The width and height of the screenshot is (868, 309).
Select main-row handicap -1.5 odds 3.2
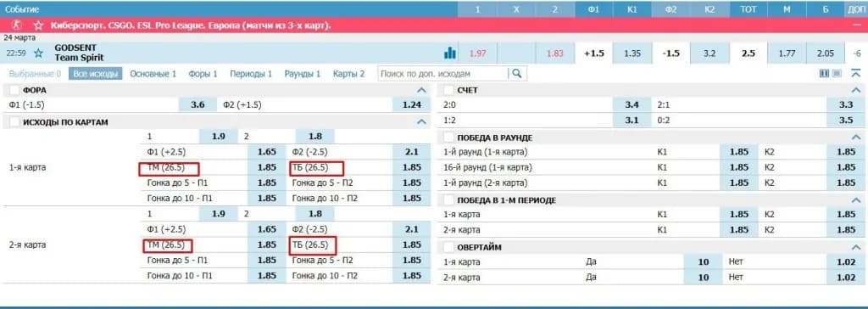[x=709, y=53]
